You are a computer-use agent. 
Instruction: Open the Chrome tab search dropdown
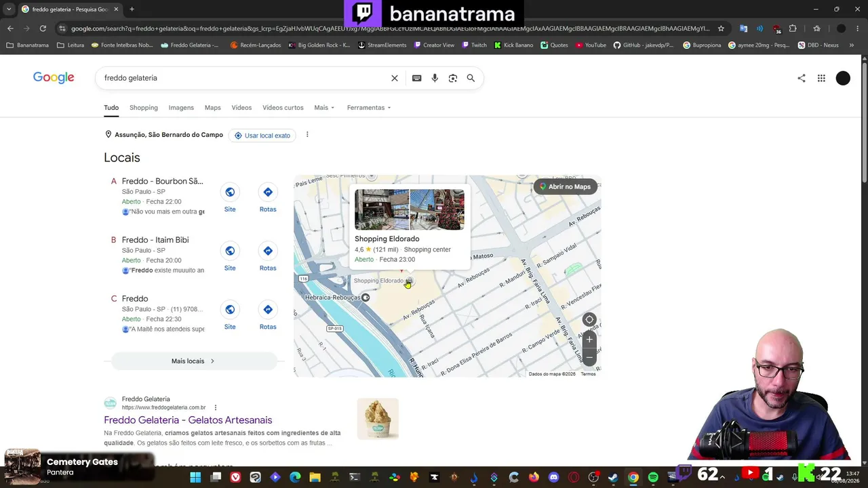click(9, 9)
